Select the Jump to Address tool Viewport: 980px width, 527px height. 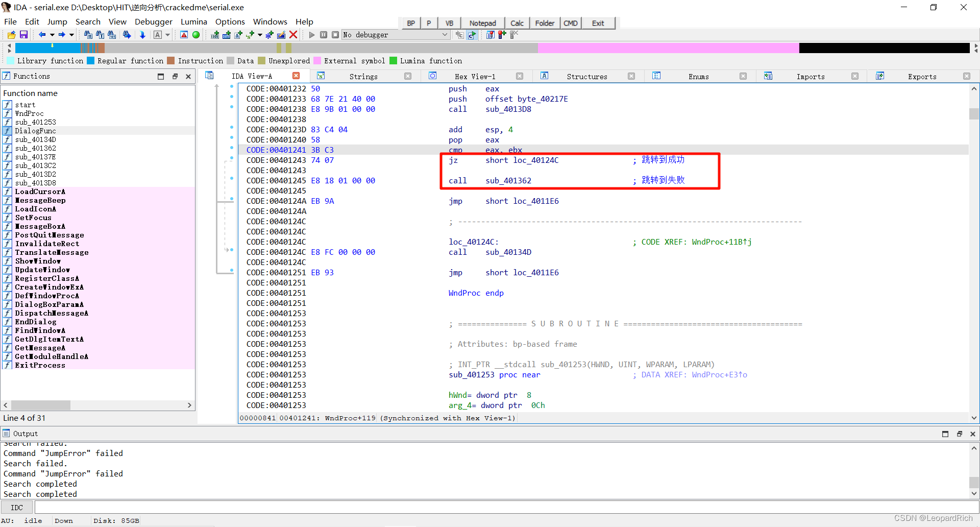pyautogui.click(x=143, y=35)
